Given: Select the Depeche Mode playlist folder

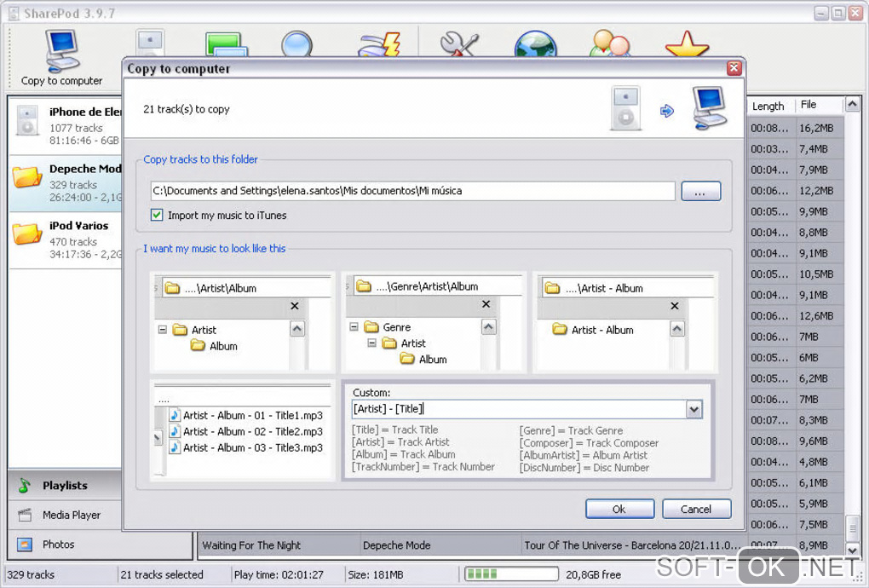Looking at the screenshot, I should (66, 183).
